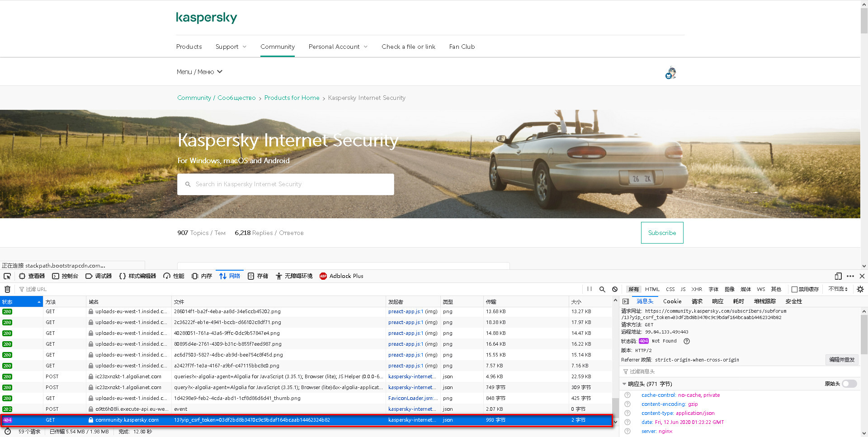The height and width of the screenshot is (437, 868).
Task: Click help icon for content-encoding header
Action: click(x=627, y=404)
